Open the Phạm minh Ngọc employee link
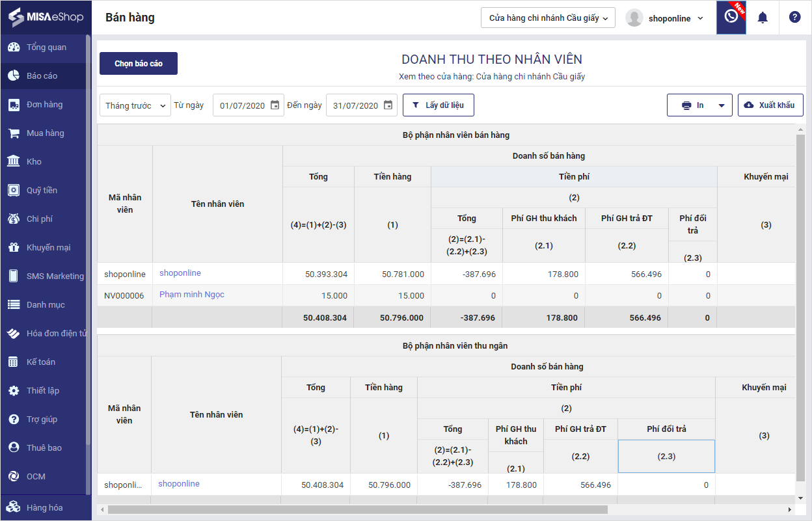This screenshot has height=521, width=812. pyautogui.click(x=192, y=295)
